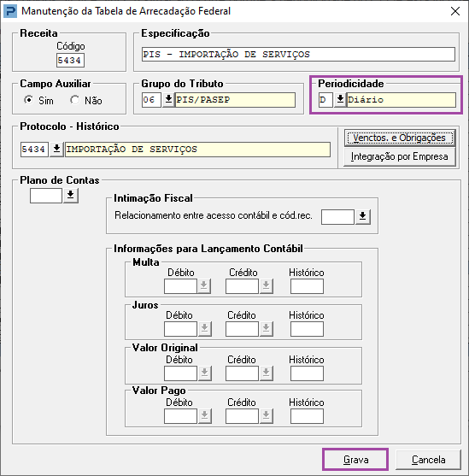Click Valor Original Crédito lookup arrow icon
Screen dimensions: 469x476
click(266, 373)
